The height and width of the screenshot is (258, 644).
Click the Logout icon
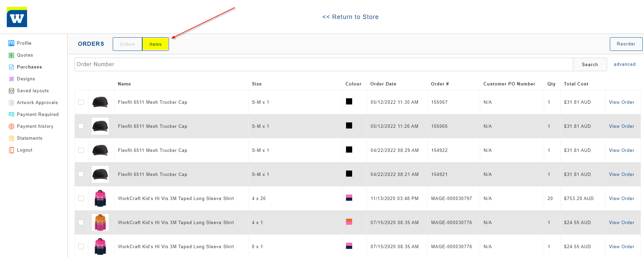pyautogui.click(x=12, y=150)
